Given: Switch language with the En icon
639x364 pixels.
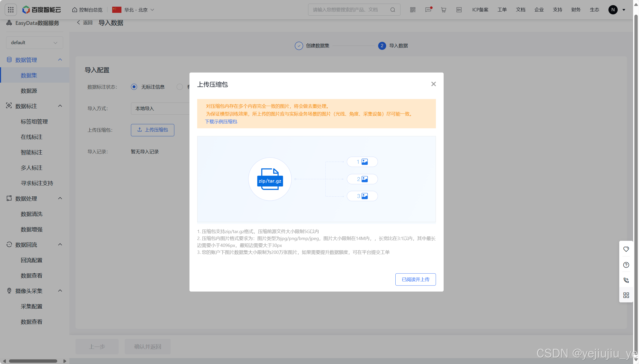Looking at the screenshot, I should coord(459,10).
